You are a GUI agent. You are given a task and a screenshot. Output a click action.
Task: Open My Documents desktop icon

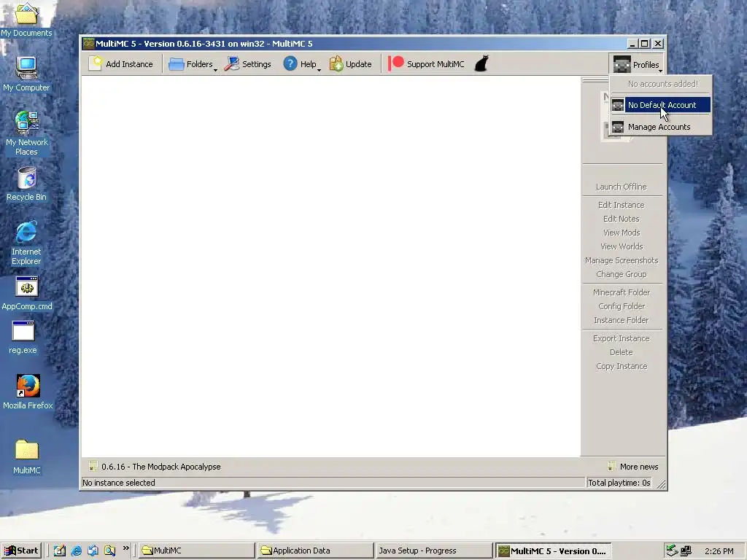click(26, 20)
